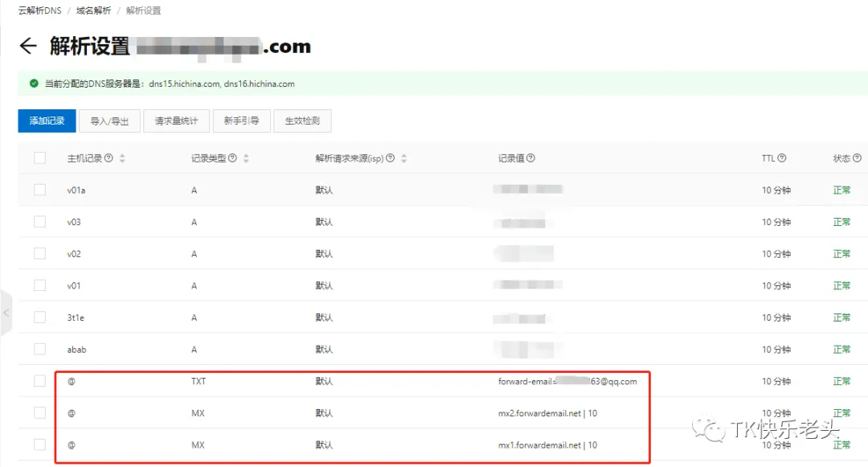Image resolution: width=868 pixels, height=467 pixels.
Task: Click the help icon beside 记录类型
Action: pyautogui.click(x=232, y=158)
